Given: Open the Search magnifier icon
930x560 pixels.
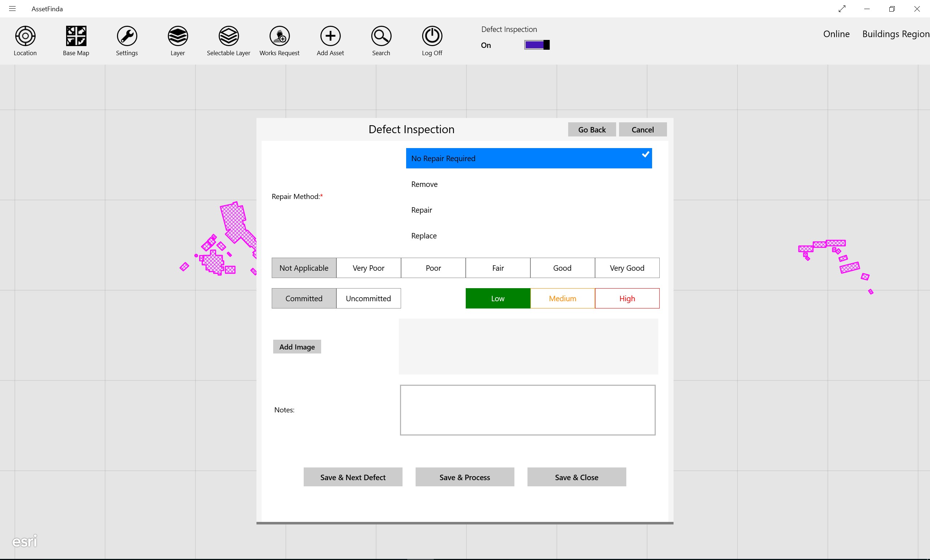Looking at the screenshot, I should click(381, 36).
